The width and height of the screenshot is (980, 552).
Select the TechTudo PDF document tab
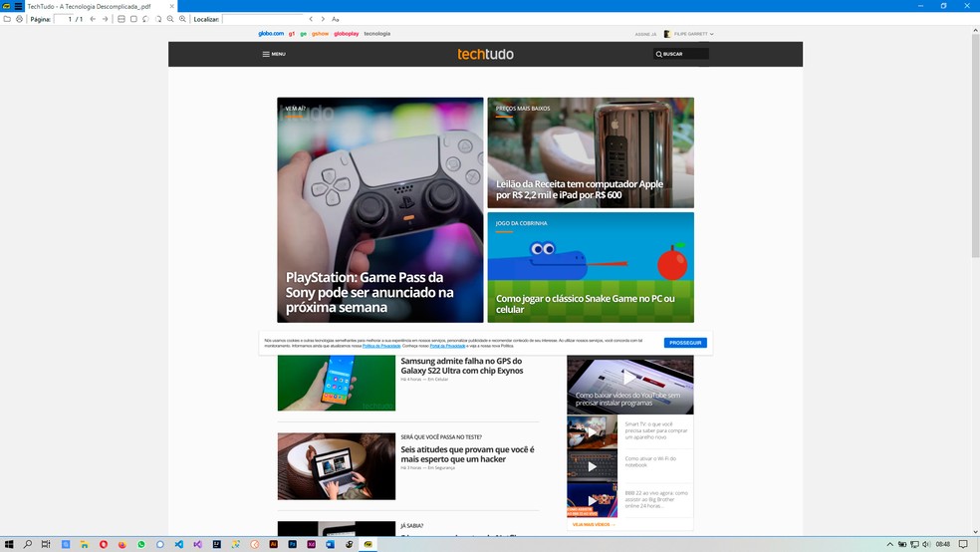89,6
